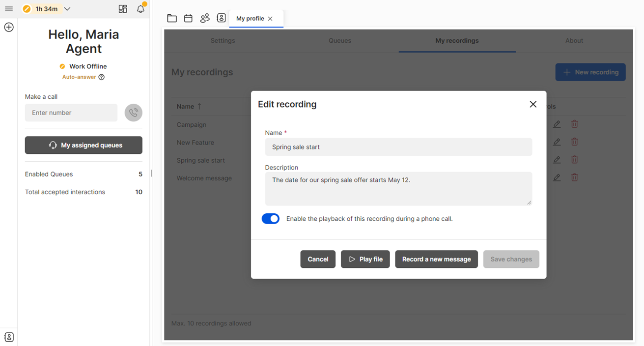Click Cancel in Edit recording dialog
This screenshot has width=644, height=346.
point(318,259)
